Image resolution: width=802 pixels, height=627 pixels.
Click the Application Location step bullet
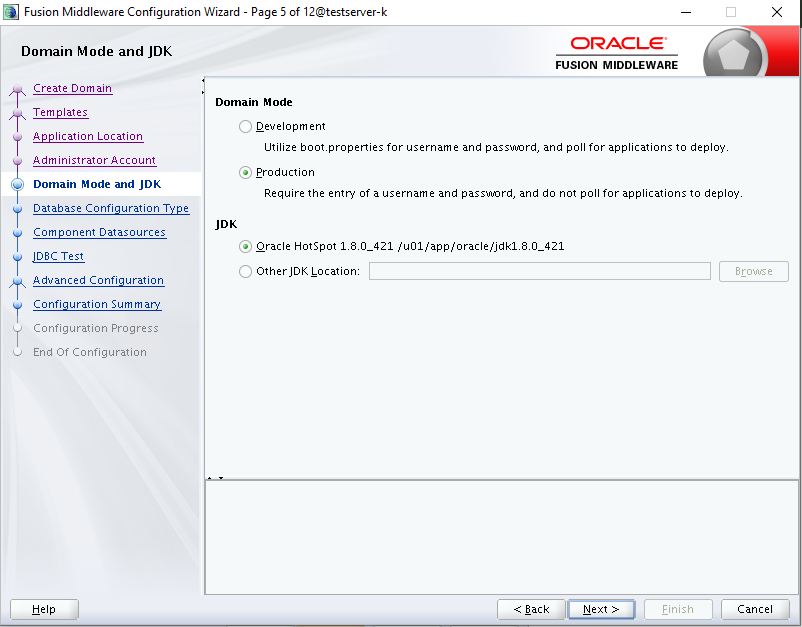[x=17, y=137]
